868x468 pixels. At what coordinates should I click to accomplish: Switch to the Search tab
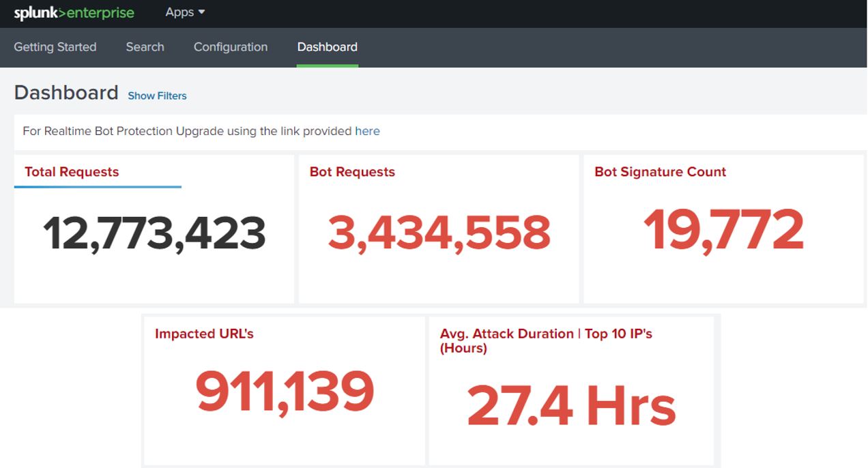pos(145,47)
